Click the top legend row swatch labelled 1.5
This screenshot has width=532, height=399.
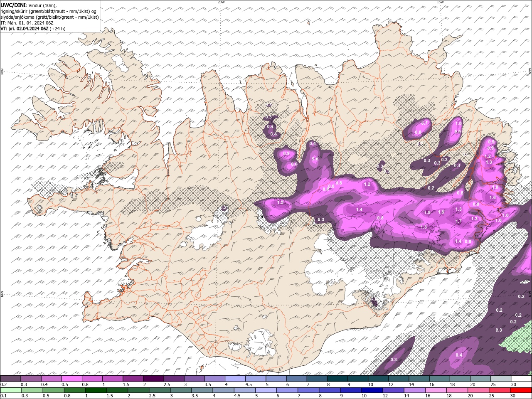[x=133, y=379]
